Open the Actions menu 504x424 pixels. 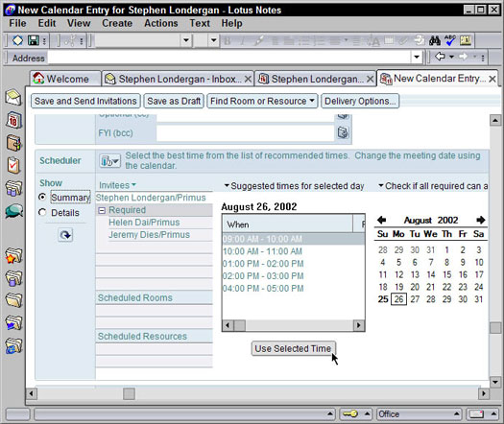point(160,23)
